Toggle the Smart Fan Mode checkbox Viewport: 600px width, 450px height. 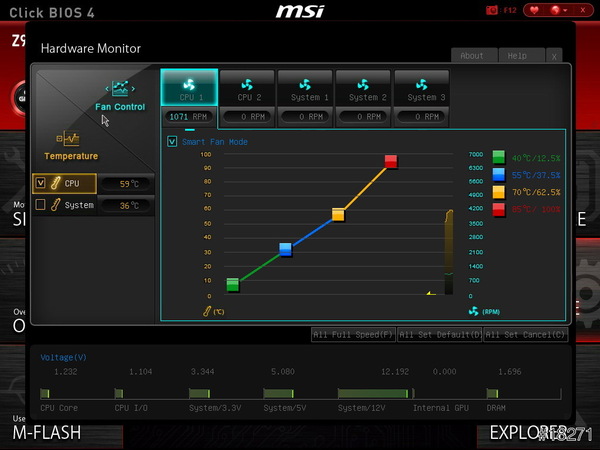pyautogui.click(x=172, y=142)
